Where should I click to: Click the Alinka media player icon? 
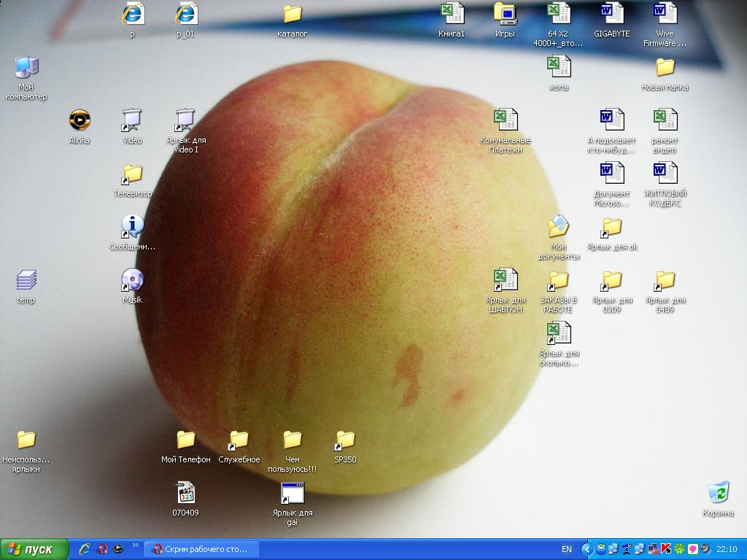[80, 120]
